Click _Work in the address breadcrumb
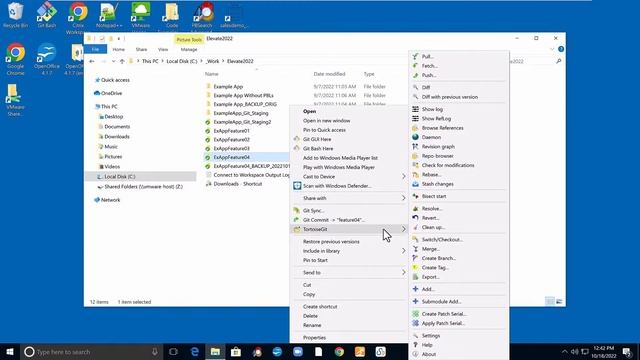 click(212, 61)
